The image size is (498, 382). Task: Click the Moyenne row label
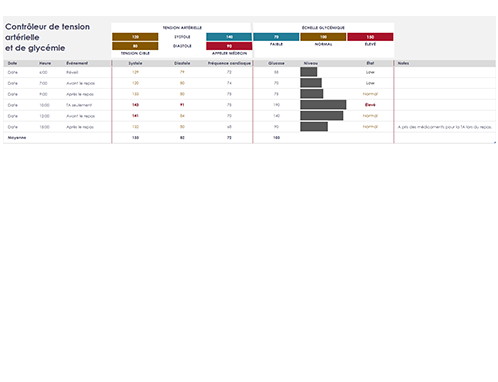pyautogui.click(x=17, y=138)
